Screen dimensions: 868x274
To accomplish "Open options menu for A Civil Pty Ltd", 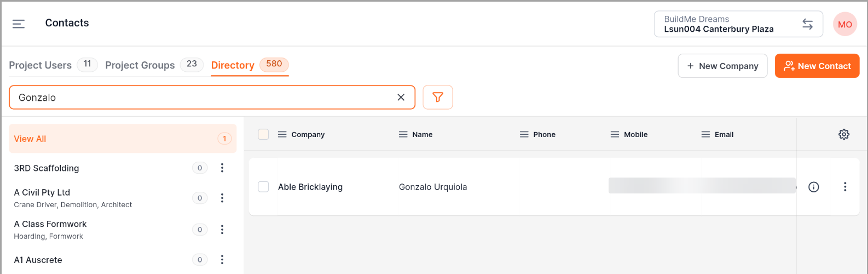I will click(x=222, y=198).
